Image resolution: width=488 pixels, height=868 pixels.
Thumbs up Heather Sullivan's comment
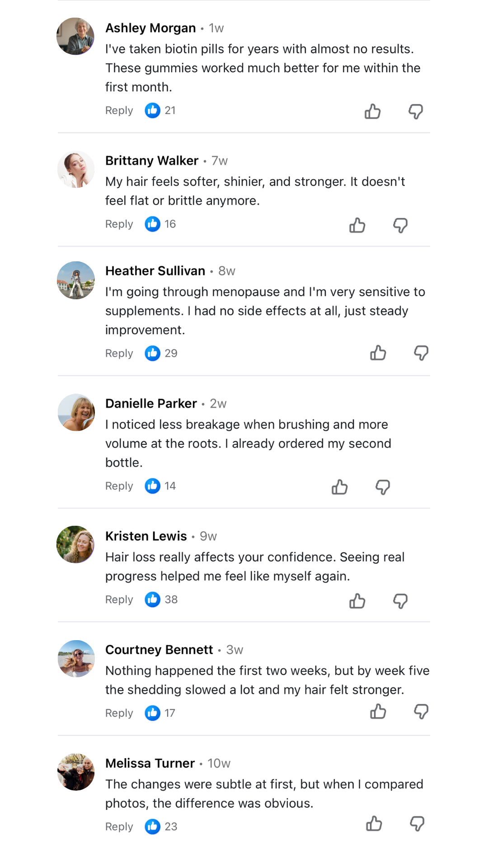coord(378,353)
